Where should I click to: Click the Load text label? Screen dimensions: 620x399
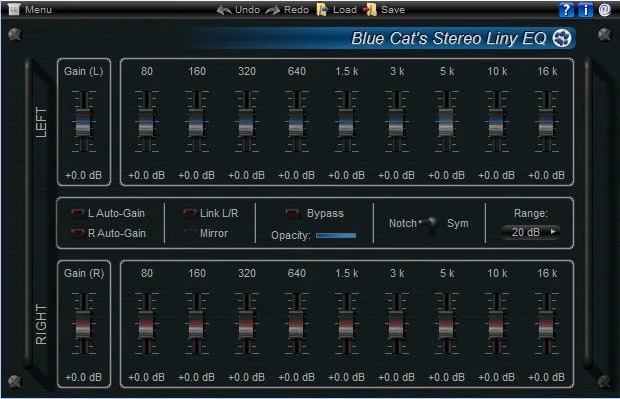[344, 10]
